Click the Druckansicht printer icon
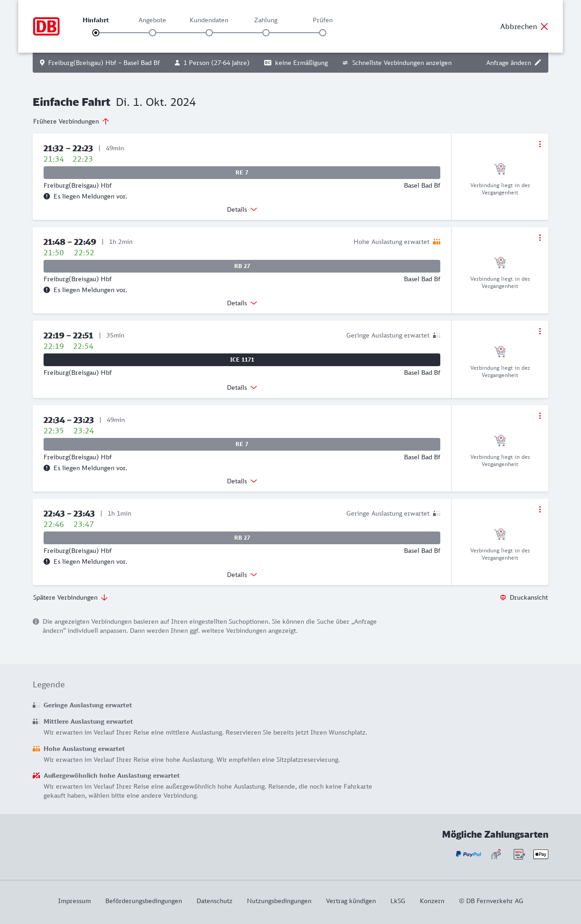This screenshot has height=924, width=581. click(503, 597)
